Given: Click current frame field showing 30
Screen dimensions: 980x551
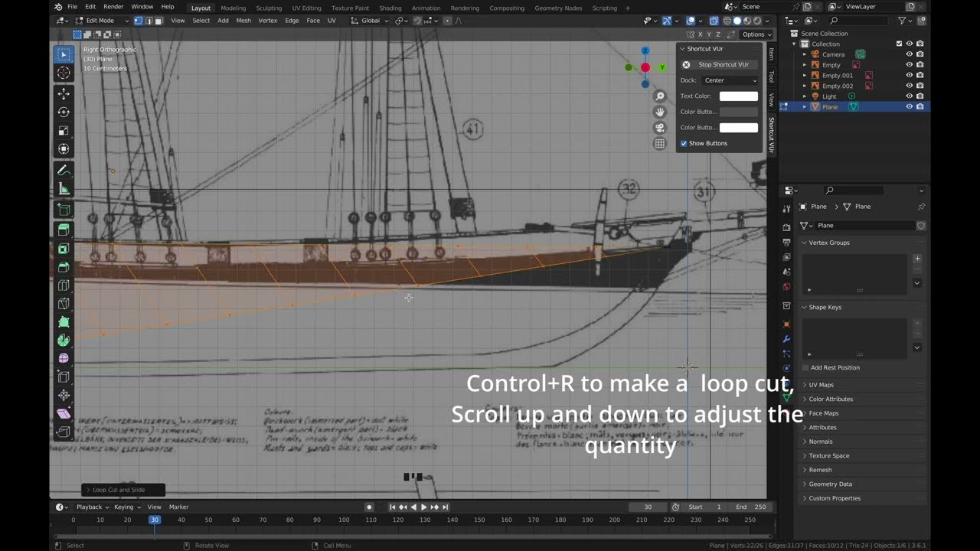Looking at the screenshot, I should pyautogui.click(x=648, y=507).
